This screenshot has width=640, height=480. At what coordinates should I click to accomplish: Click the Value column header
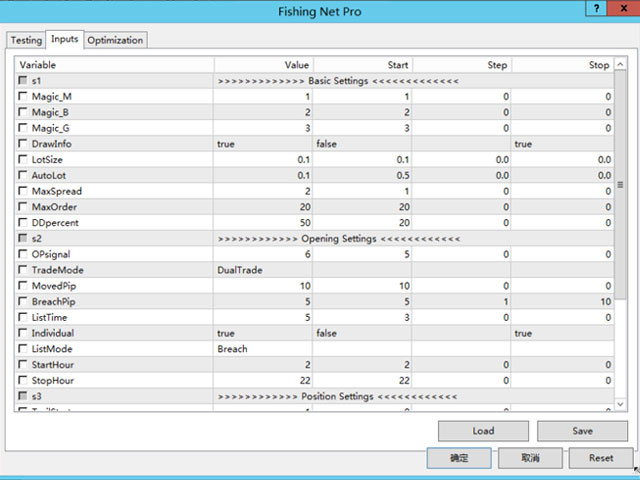click(263, 65)
